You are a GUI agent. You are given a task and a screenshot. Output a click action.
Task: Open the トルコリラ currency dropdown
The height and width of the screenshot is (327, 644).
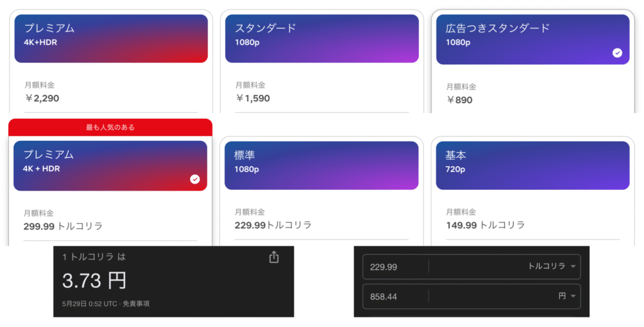pos(552,266)
